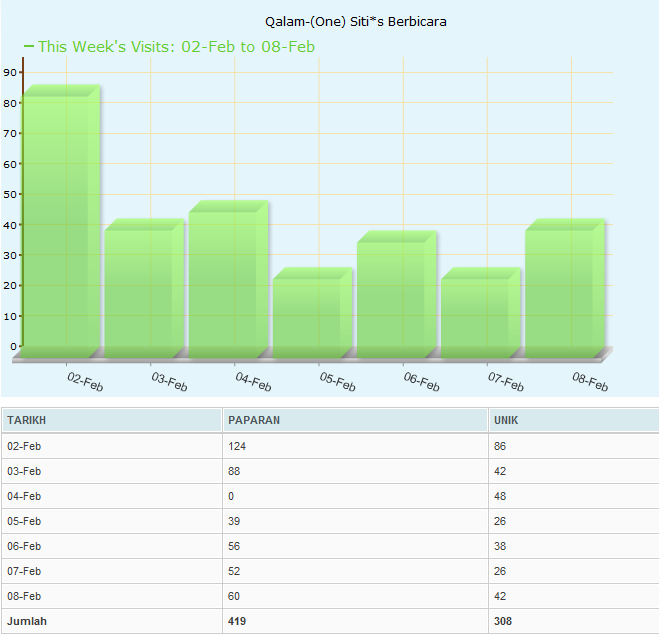
Task: Click Unik value 42 for 08-Feb
Action: (x=500, y=596)
